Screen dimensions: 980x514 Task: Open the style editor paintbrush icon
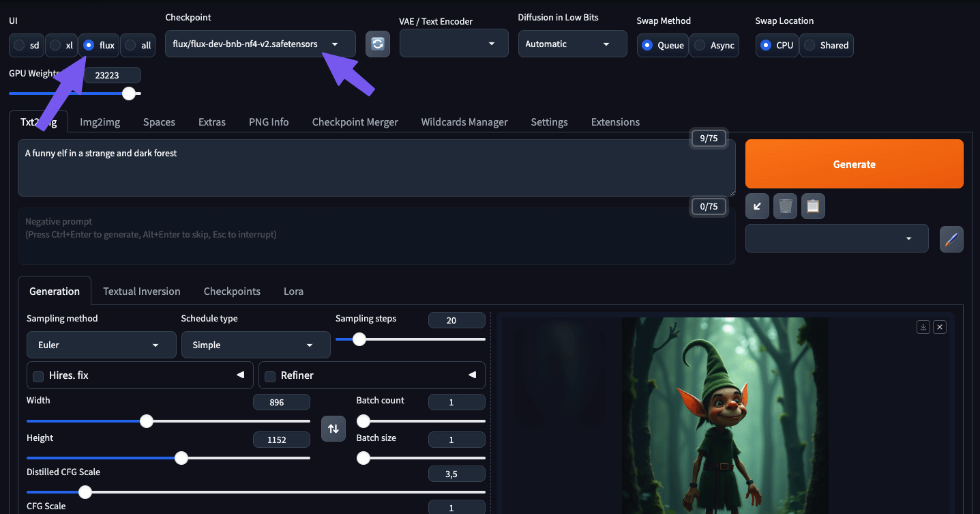click(x=951, y=238)
